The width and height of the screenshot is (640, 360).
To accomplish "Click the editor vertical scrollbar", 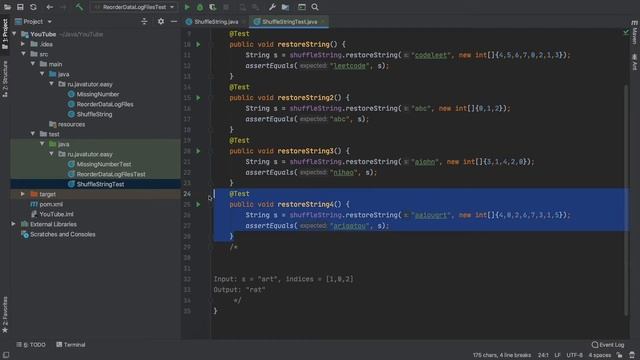I will click(626, 200).
